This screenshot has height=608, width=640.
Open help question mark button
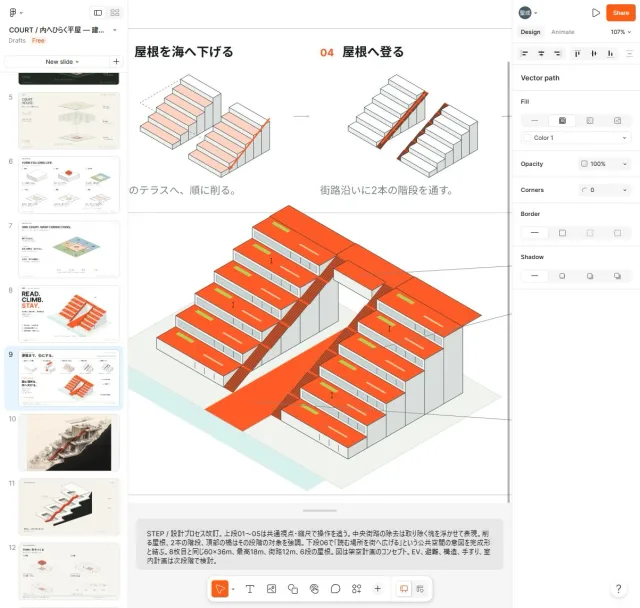618,589
